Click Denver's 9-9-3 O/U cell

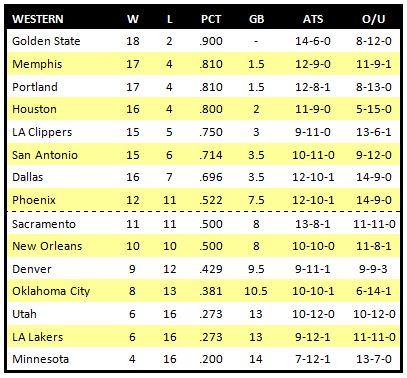click(373, 269)
